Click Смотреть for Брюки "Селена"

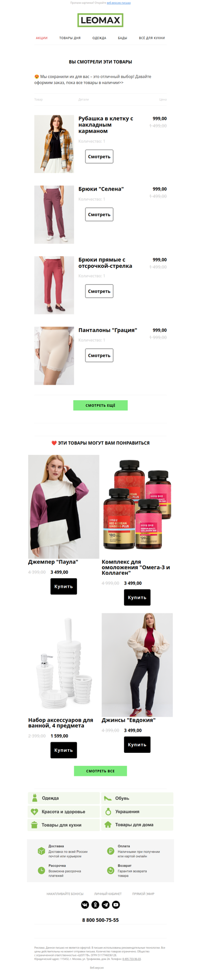(x=99, y=214)
